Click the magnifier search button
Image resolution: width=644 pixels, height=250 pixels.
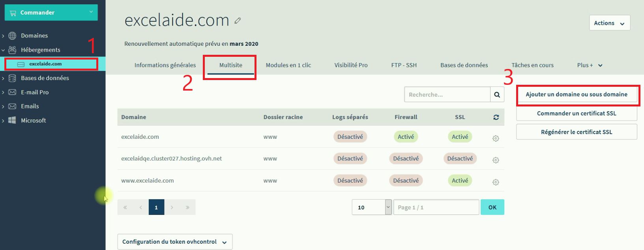(497, 95)
